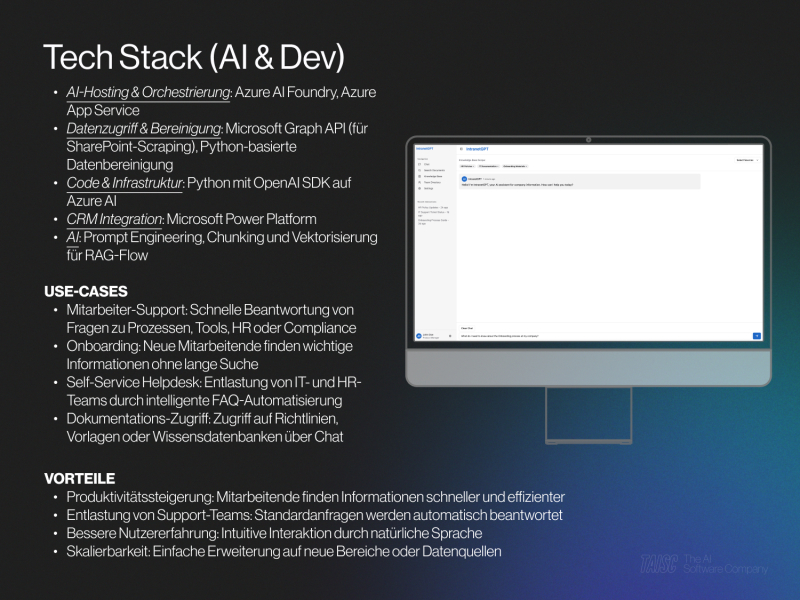Remove the Onboarding Materials scope chip
Screen dimensions: 800x600
coord(526,166)
